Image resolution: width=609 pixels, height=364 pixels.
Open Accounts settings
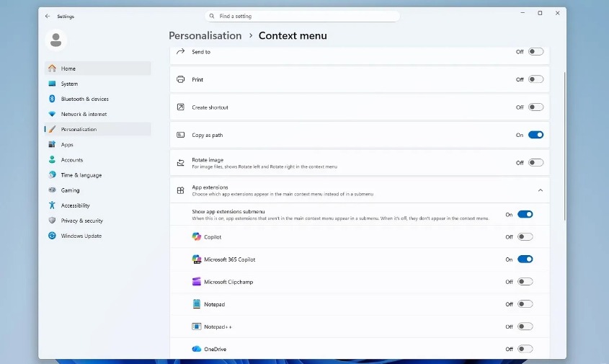tap(98, 160)
